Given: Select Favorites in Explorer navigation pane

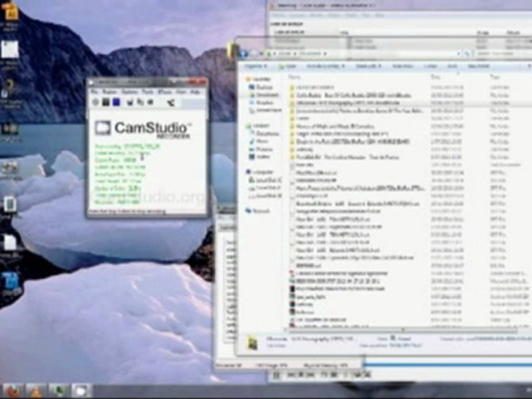Looking at the screenshot, I should pyautogui.click(x=259, y=79).
